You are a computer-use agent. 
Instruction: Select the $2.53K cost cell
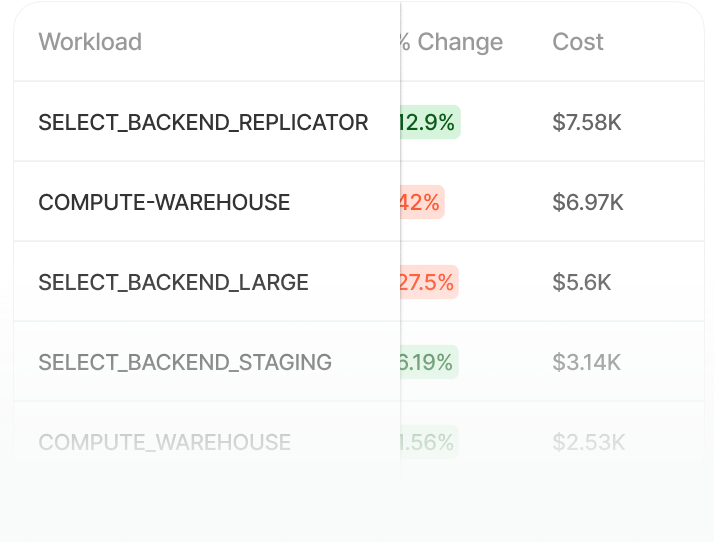(589, 442)
